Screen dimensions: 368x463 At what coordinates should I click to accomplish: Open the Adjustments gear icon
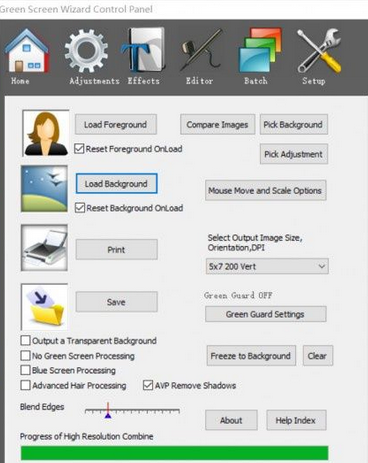[86, 51]
